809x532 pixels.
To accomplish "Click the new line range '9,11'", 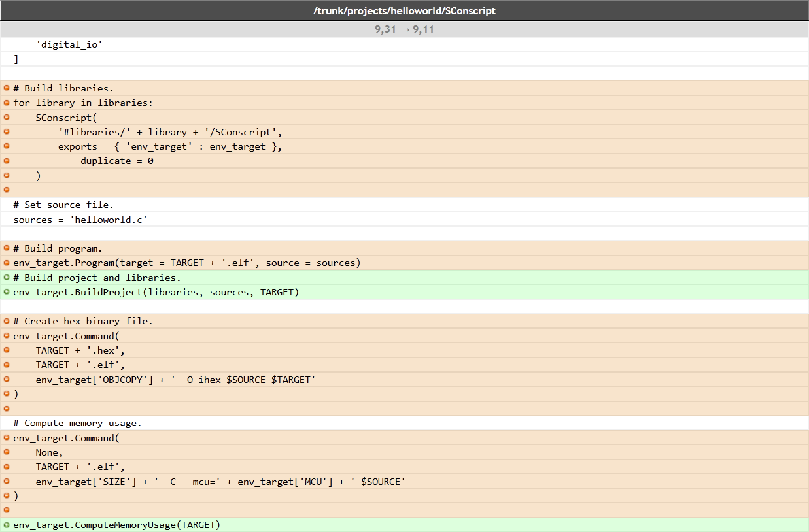I will [424, 29].
